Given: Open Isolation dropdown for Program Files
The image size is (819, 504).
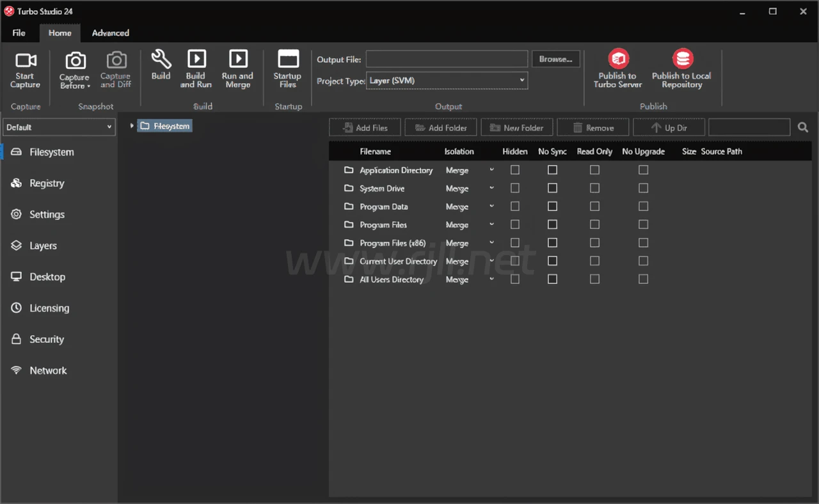Looking at the screenshot, I should click(491, 224).
